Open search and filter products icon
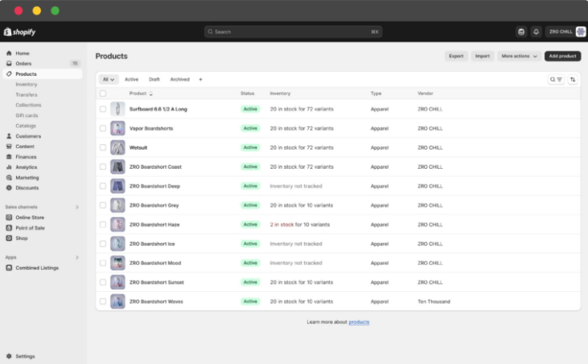Screen dimensions: 588x364 coord(556,79)
